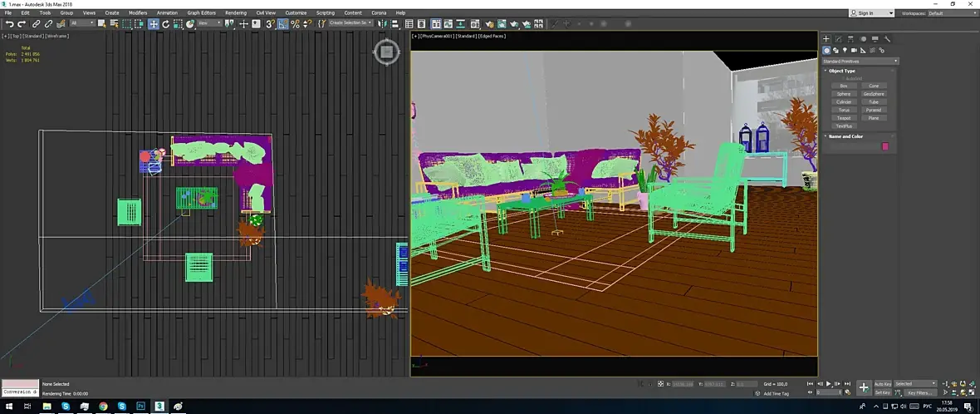980x414 pixels.
Task: Click the Teapot primitive button
Action: click(x=844, y=118)
